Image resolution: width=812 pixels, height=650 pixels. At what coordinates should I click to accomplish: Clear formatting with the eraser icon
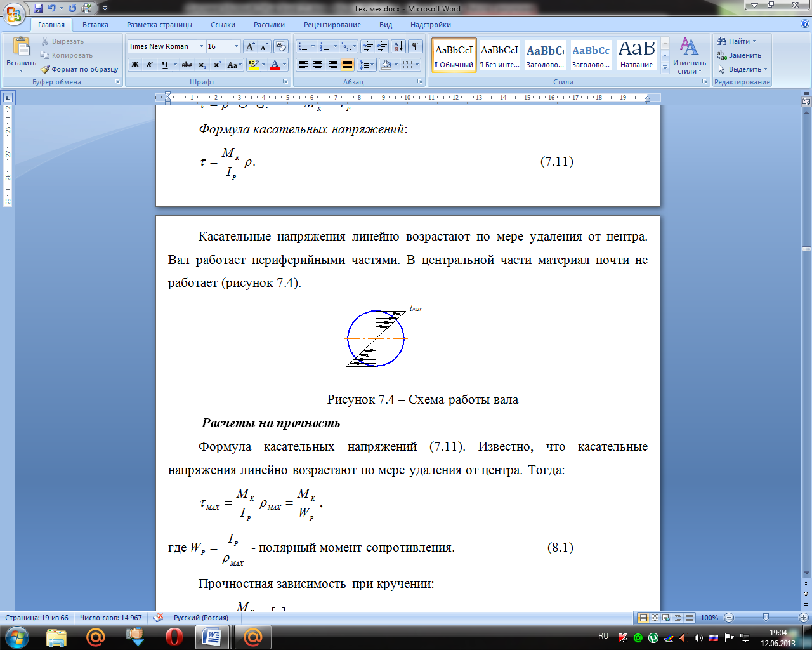pyautogui.click(x=282, y=46)
